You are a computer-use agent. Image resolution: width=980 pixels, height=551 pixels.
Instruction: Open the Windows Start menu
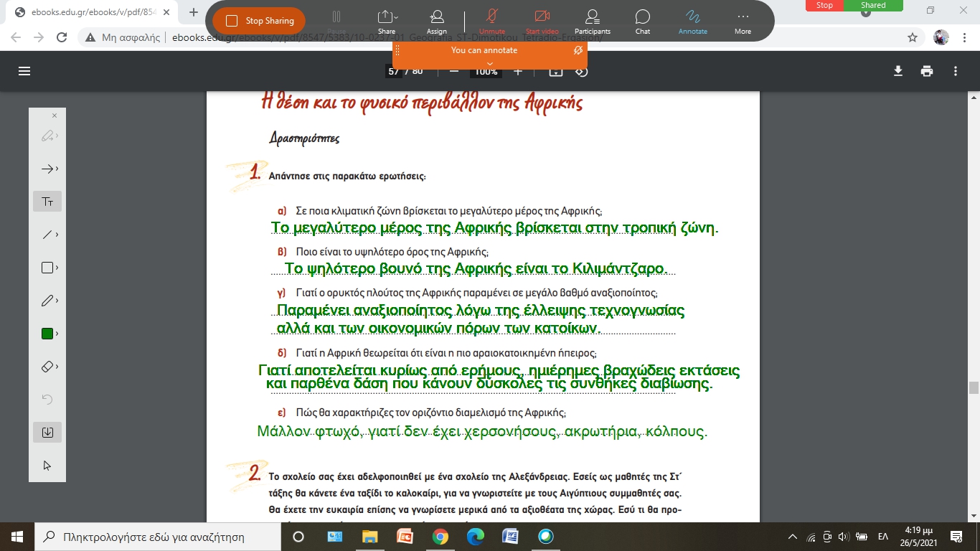coord(17,537)
